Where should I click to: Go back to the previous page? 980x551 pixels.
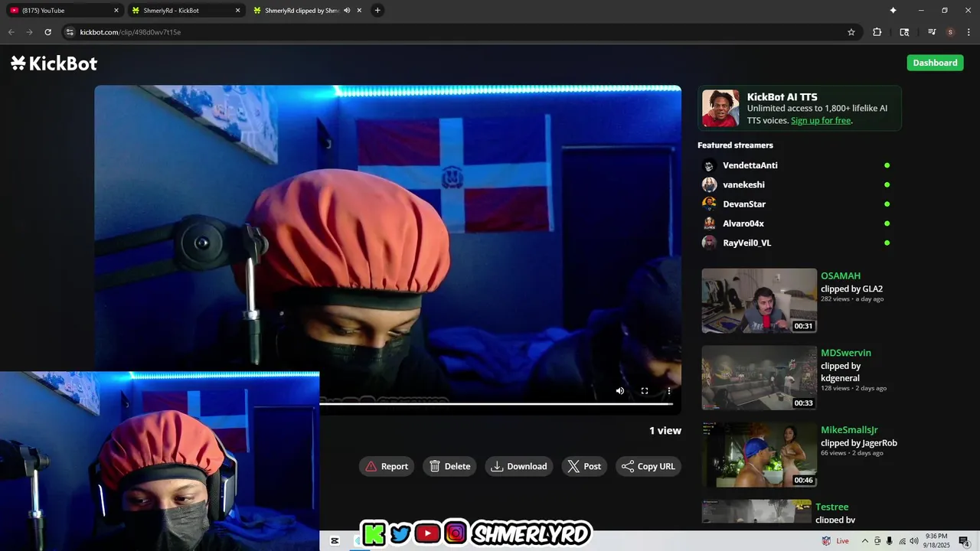[11, 32]
